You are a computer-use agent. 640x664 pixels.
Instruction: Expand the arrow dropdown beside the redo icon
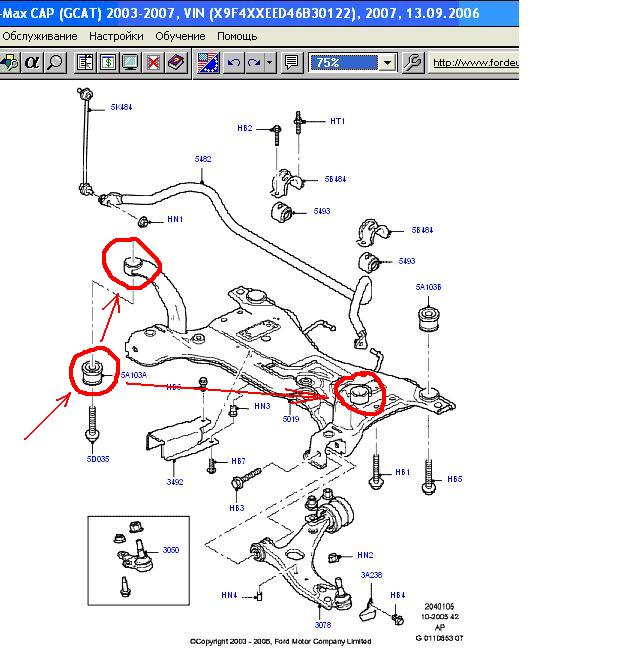[x=270, y=63]
